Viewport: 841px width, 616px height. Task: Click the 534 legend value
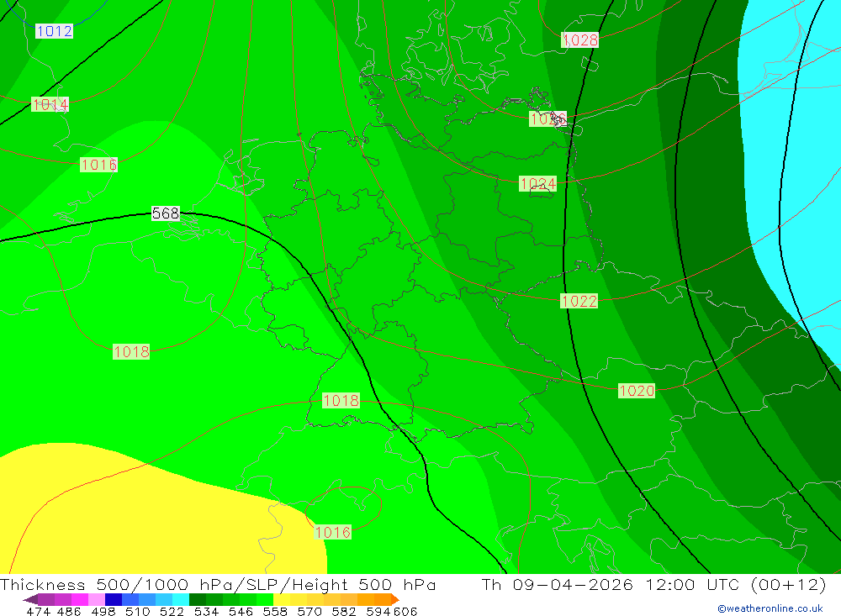pyautogui.click(x=206, y=611)
